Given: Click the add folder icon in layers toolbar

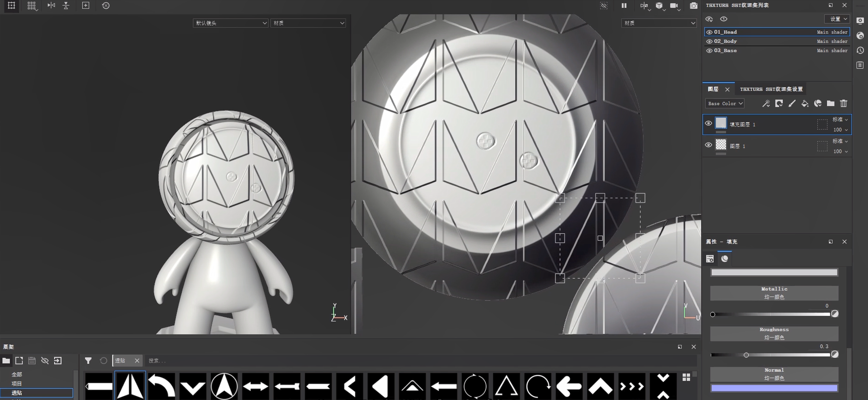Looking at the screenshot, I should [831, 103].
